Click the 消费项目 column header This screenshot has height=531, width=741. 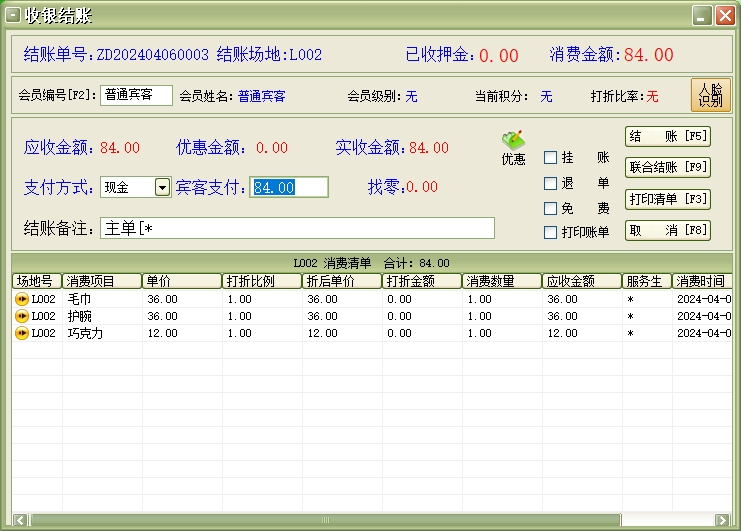(x=102, y=281)
